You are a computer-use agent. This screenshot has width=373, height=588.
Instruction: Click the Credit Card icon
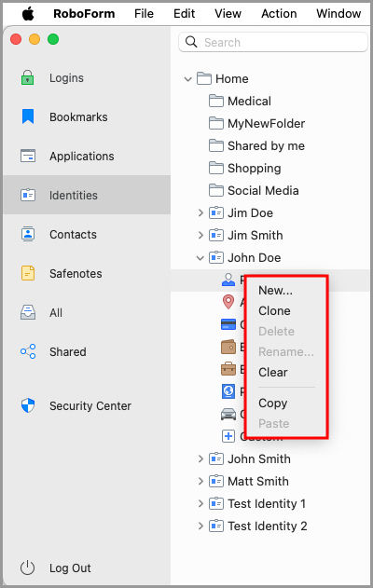tap(228, 324)
